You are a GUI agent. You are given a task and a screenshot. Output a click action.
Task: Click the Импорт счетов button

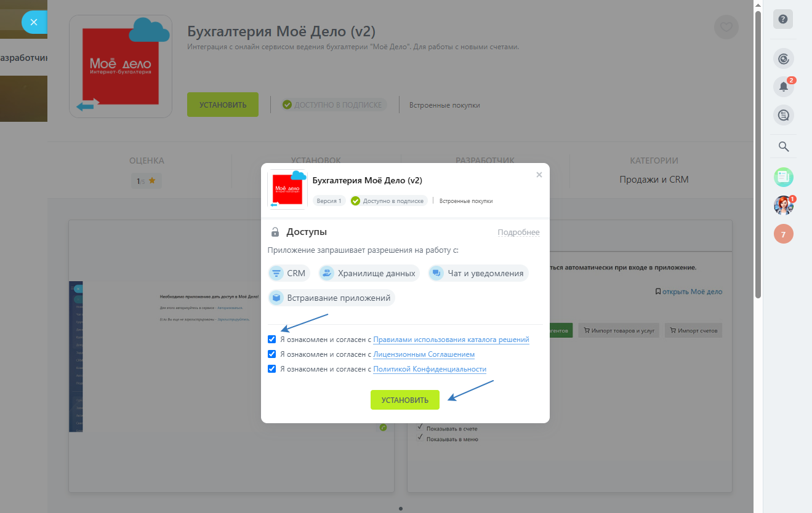[x=694, y=330]
